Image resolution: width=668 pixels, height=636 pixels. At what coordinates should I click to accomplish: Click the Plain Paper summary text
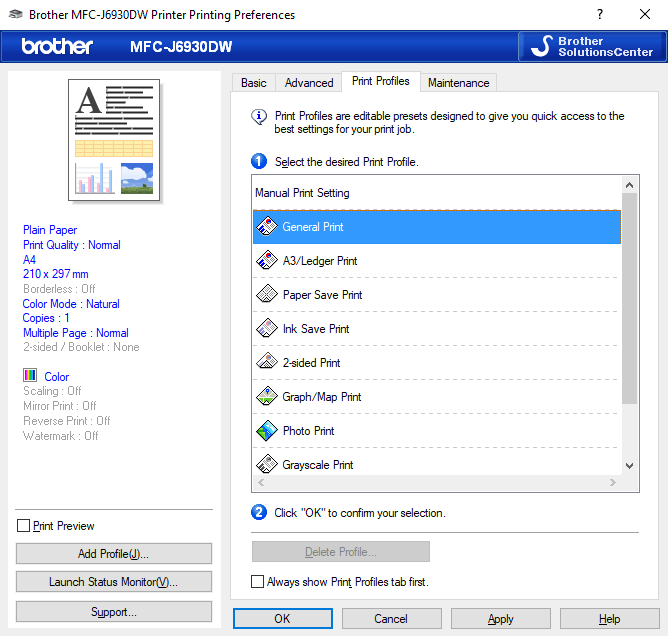pyautogui.click(x=50, y=230)
